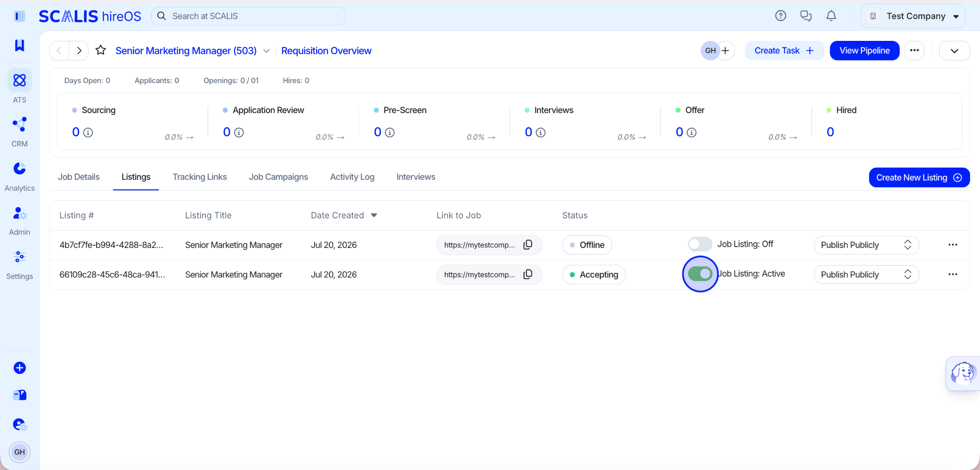Viewport: 980px width, 470px height.
Task: Click listing ID 4b7cf7fe-b994-4288-8a2...
Action: [x=111, y=245]
